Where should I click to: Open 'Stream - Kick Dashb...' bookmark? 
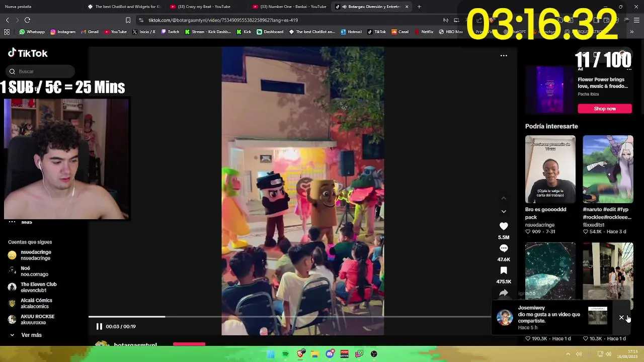coord(208,32)
